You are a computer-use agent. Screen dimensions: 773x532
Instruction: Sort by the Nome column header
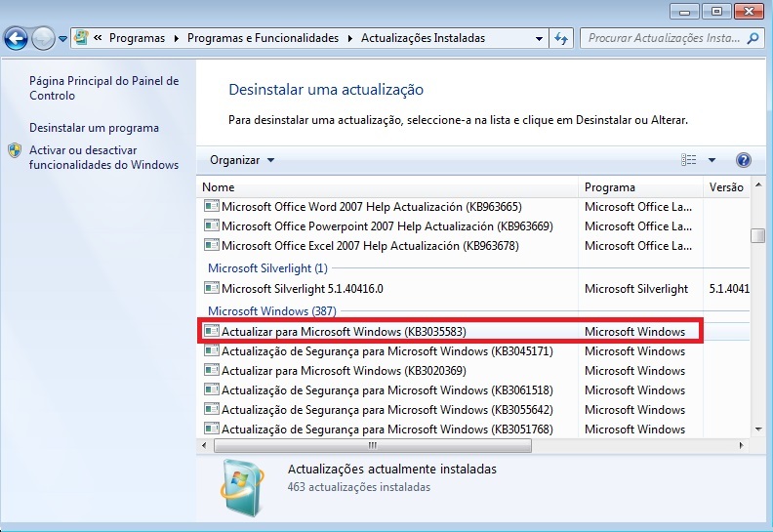pyautogui.click(x=387, y=186)
